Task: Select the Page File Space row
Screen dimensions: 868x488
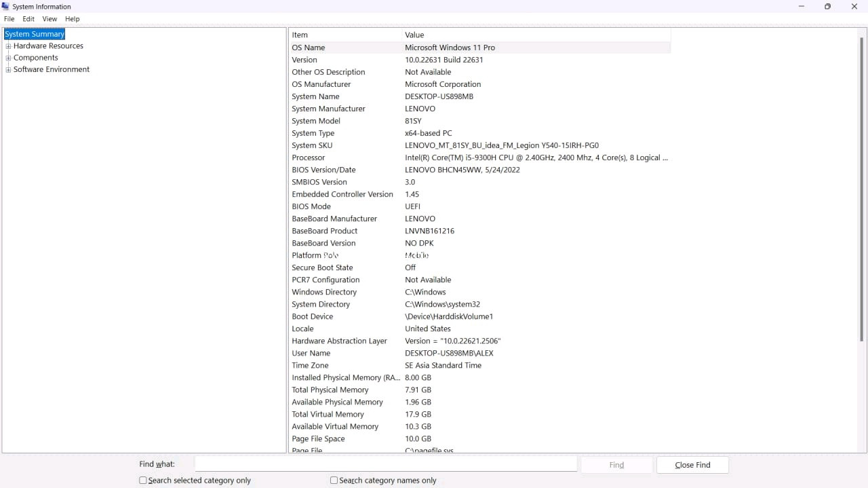Action: (x=480, y=438)
